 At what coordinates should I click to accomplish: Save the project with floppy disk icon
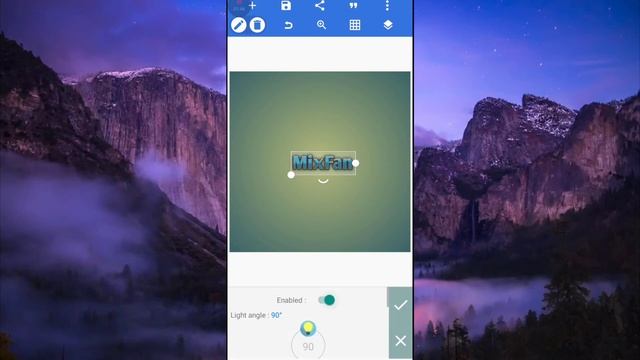[x=286, y=5]
